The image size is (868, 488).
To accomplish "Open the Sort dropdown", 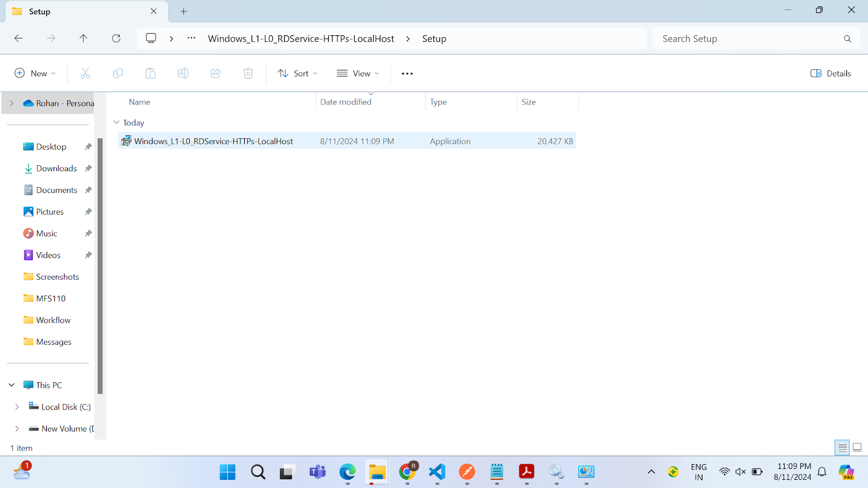I will (x=298, y=73).
